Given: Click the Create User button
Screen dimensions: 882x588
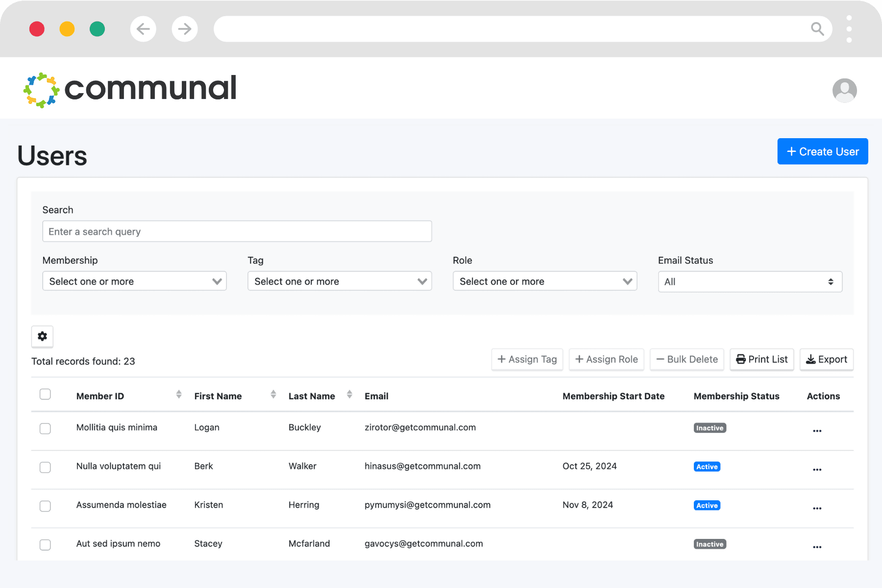Looking at the screenshot, I should (x=822, y=151).
